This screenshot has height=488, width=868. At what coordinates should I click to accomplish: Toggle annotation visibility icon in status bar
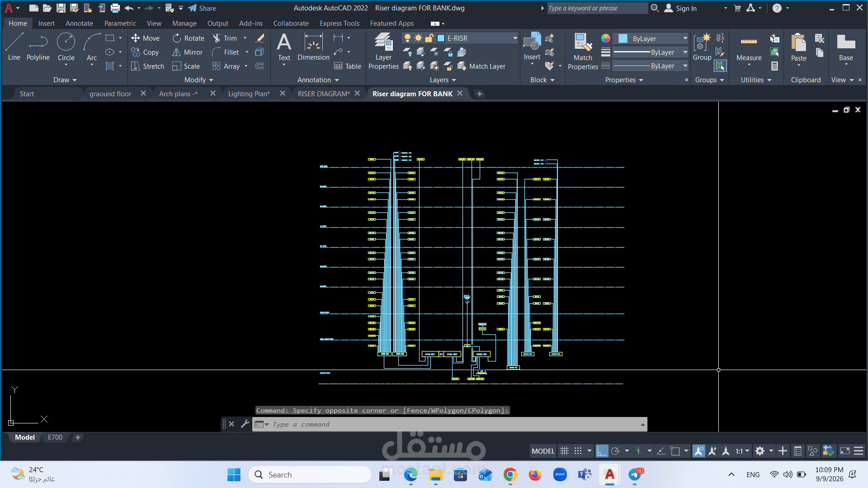coord(698,451)
